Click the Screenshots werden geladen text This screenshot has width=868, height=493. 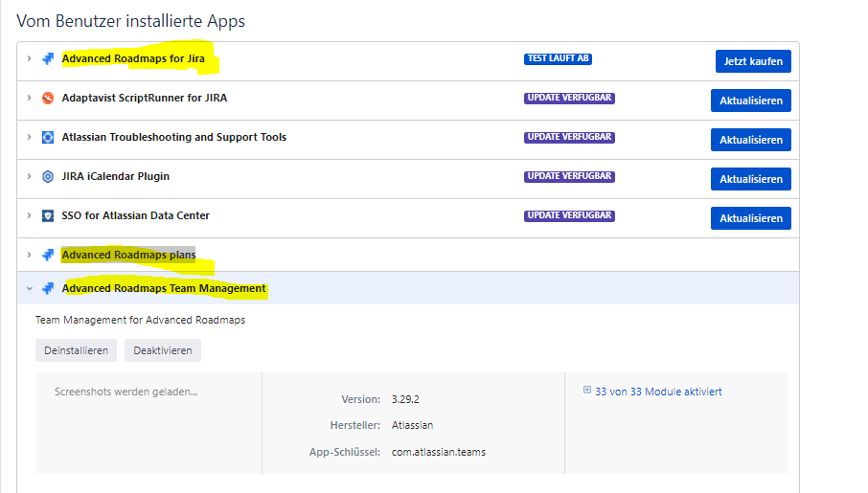(126, 392)
